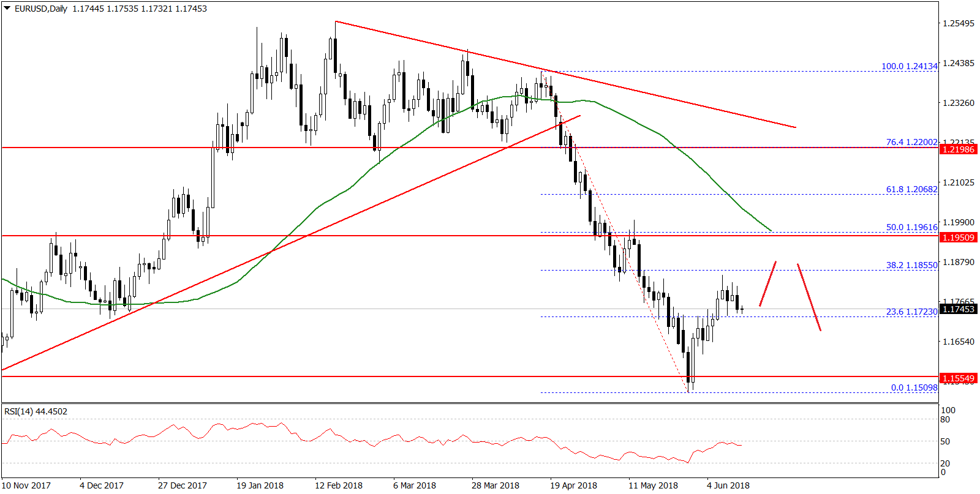Click the 76.4 Fibonacci level label
Viewport: 980px width, 494px height.
911,142
